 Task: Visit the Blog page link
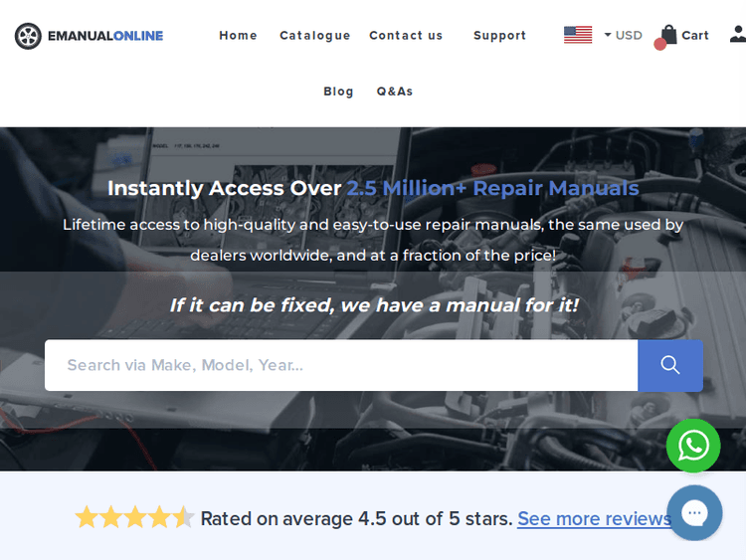pos(338,91)
